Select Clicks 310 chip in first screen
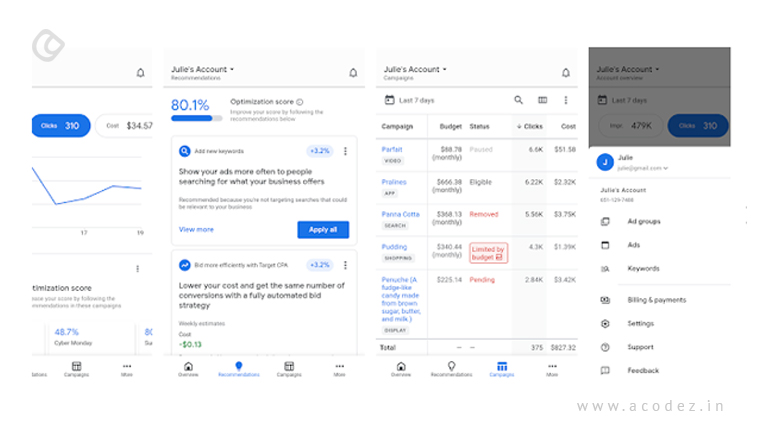 point(61,126)
